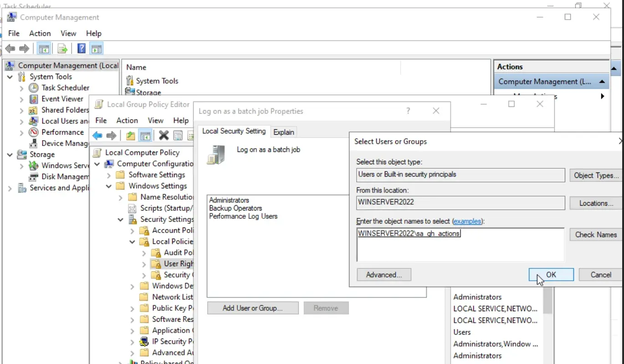
Task: Select Windows Server Backup icon in tree
Action: (33, 166)
